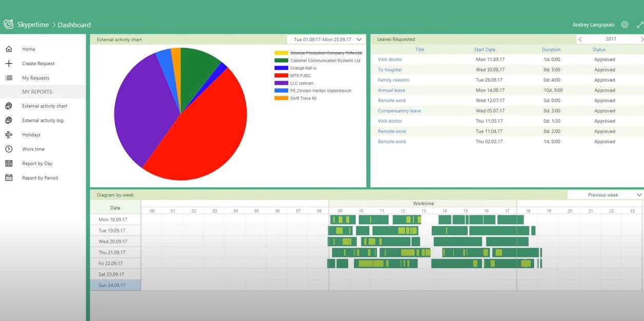This screenshot has width=644, height=321.
Task: Open Remote work leave from 11.04.17
Action: tap(392, 131)
